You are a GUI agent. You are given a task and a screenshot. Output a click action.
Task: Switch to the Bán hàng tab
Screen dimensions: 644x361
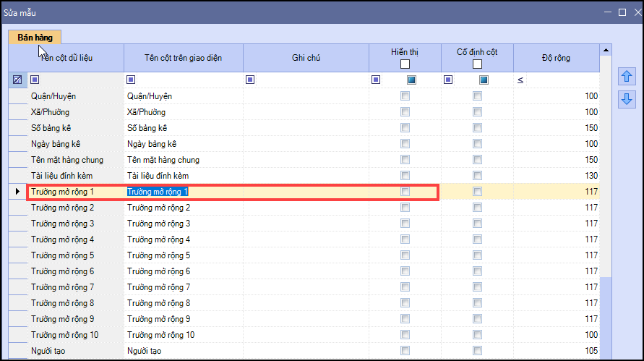pos(35,37)
